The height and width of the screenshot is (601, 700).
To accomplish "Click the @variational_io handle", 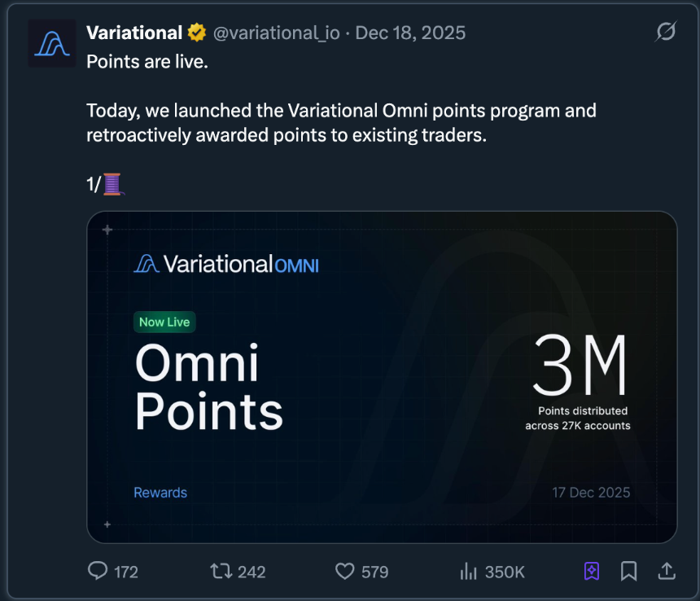I will (x=276, y=33).
